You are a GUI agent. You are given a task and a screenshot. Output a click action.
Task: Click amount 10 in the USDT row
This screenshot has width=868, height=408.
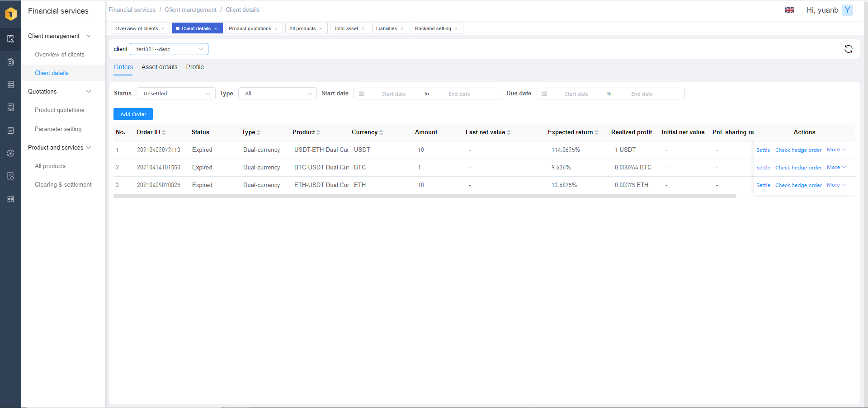pyautogui.click(x=421, y=150)
